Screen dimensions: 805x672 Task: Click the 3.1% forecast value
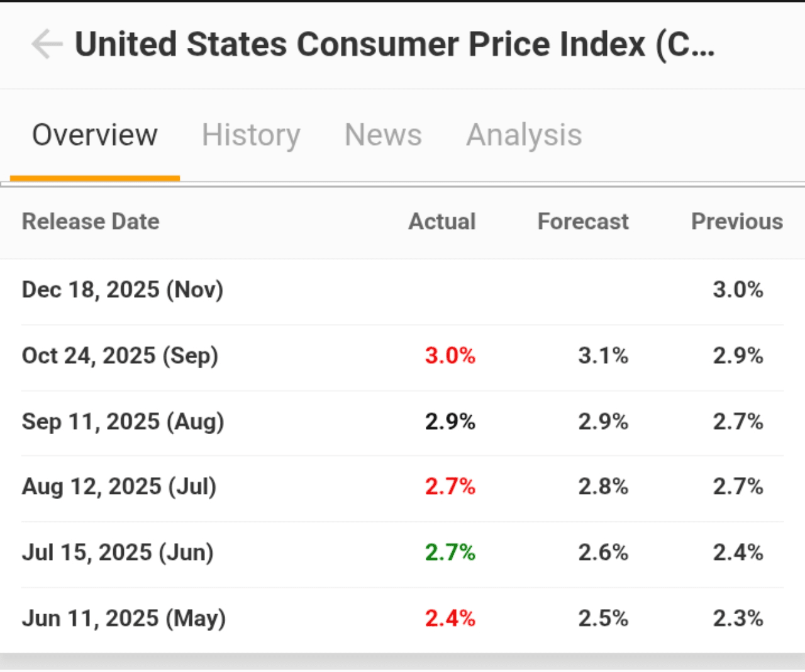[x=603, y=356]
